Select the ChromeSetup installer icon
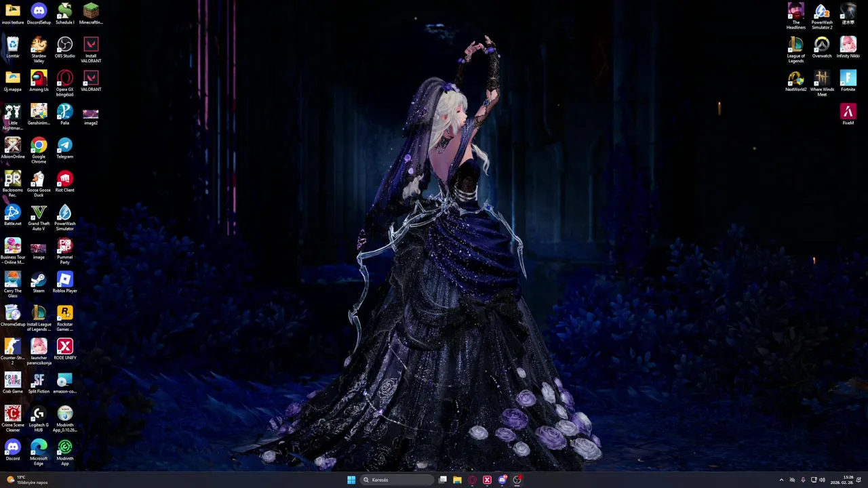Viewport: 868px width, 488px height. (x=13, y=316)
